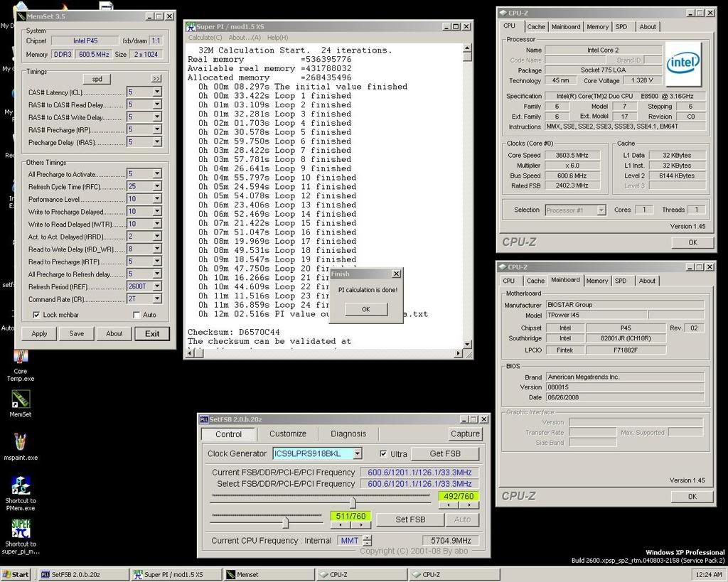Open MemSet desktop shortcut icon
Screen dimensions: 728x582
click(21, 399)
